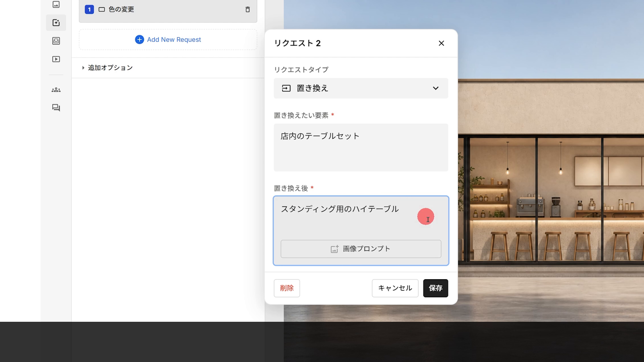
Task: Open the リクエストタイプ dropdown showing 置き換え
Action: coord(361,88)
